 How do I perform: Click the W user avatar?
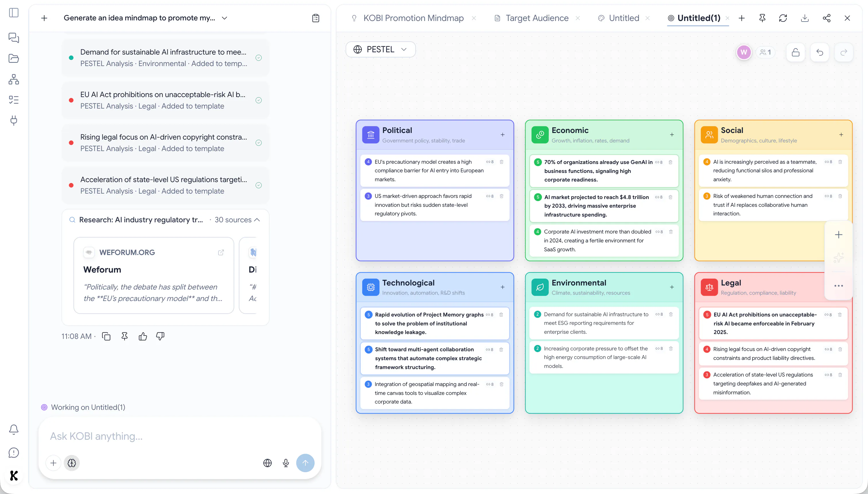743,52
